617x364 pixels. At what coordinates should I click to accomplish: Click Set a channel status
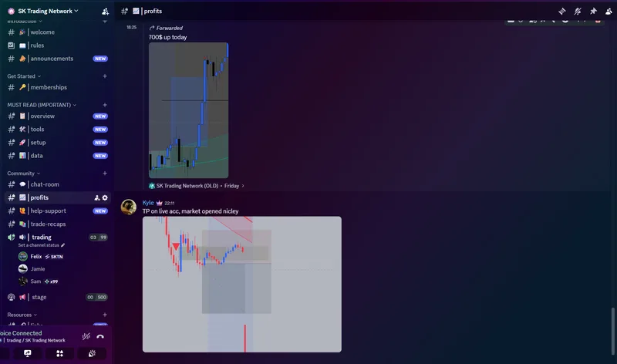point(42,245)
